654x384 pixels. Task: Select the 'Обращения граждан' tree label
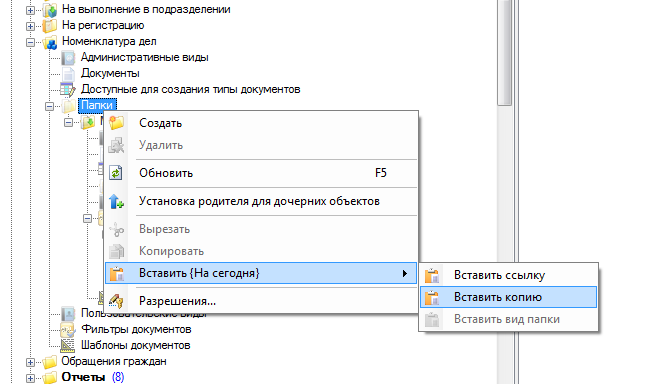tap(113, 361)
